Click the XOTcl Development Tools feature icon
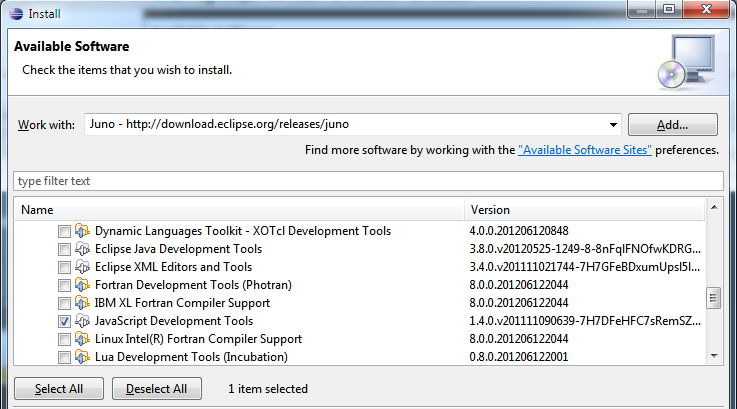Image resolution: width=737 pixels, height=409 pixels. click(x=82, y=231)
